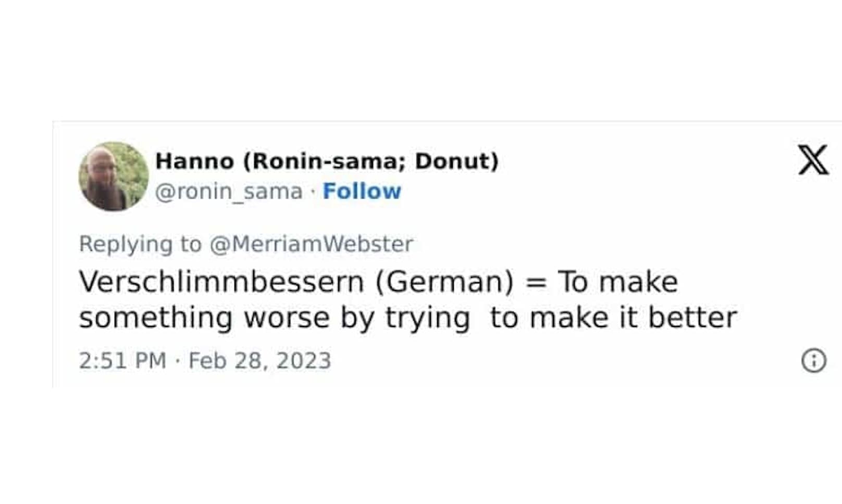Viewport: 842px width, 504px height.
Task: Visit the @ronin_sama handle
Action: click(229, 191)
